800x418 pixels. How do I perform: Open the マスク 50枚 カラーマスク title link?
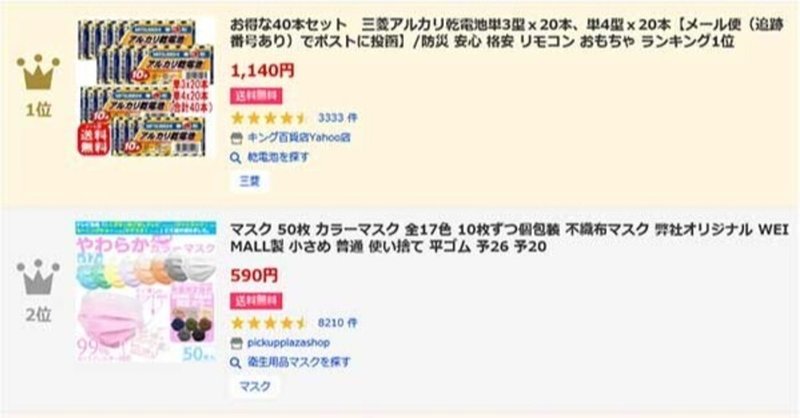(x=509, y=238)
